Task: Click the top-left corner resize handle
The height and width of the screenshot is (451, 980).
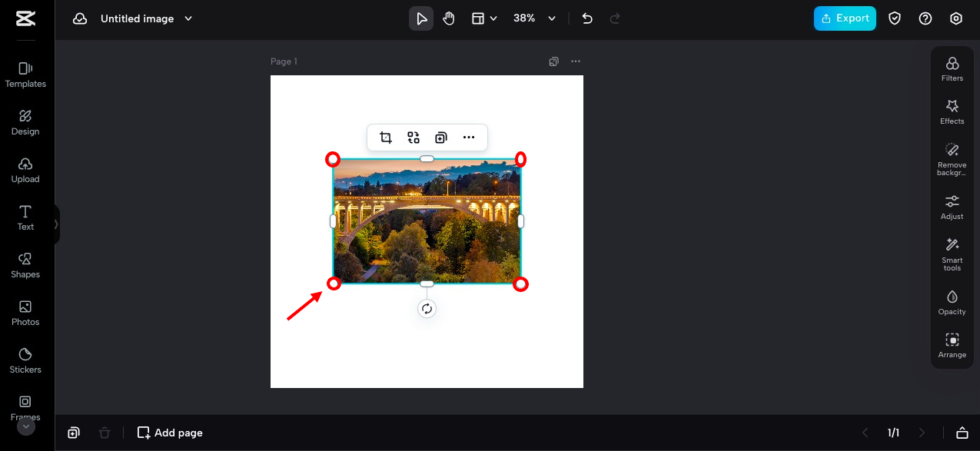Action: coord(333,159)
